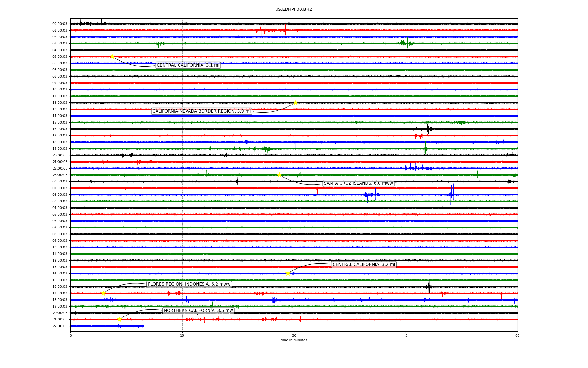Select the FLORES REGION, INDONESIA, 6.2 mww label

click(189, 284)
